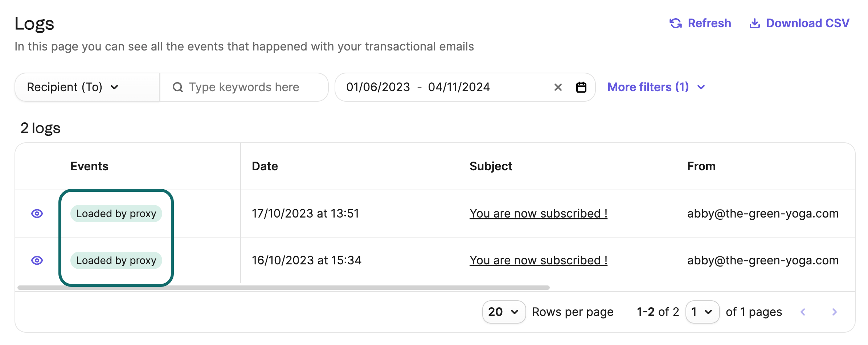Viewport: 868px width, 345px height.
Task: Clear the selected date range
Action: [558, 87]
